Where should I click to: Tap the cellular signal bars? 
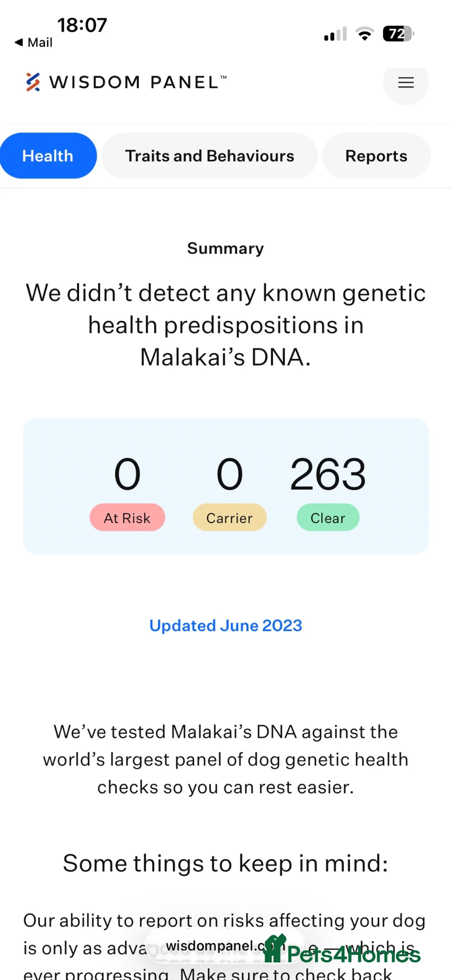coord(336,34)
